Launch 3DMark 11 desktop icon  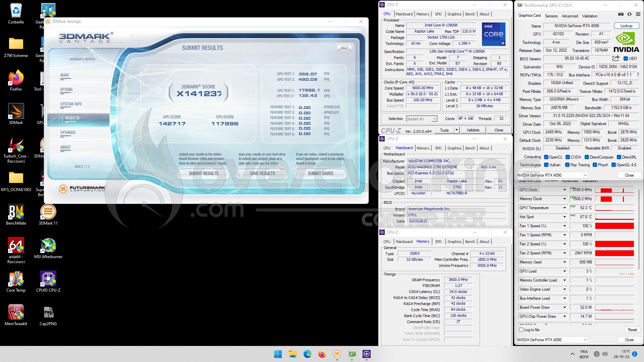pos(48,215)
